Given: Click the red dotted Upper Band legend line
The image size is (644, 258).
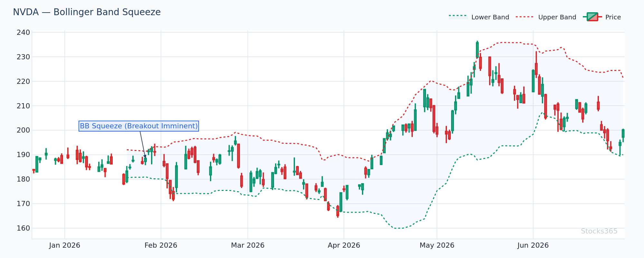Looking at the screenshot, I should coord(526,16).
